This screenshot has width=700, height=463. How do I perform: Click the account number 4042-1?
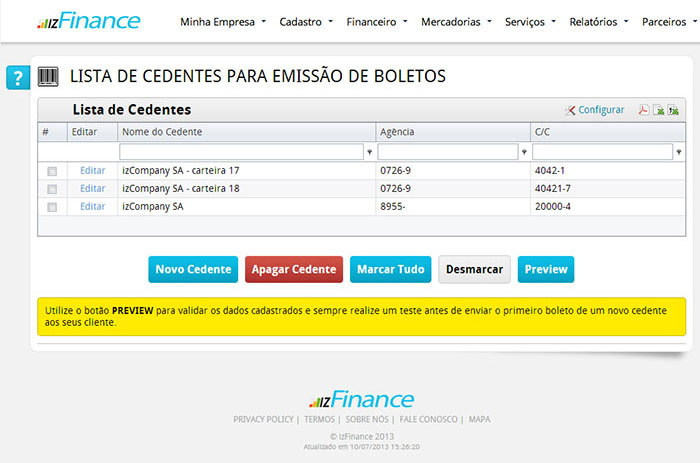[x=550, y=171]
